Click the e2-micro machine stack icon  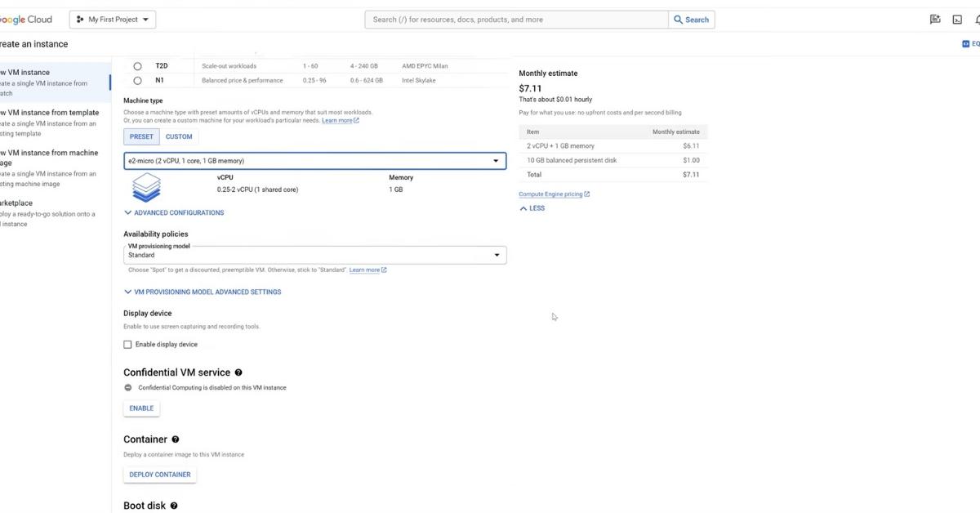pos(146,188)
